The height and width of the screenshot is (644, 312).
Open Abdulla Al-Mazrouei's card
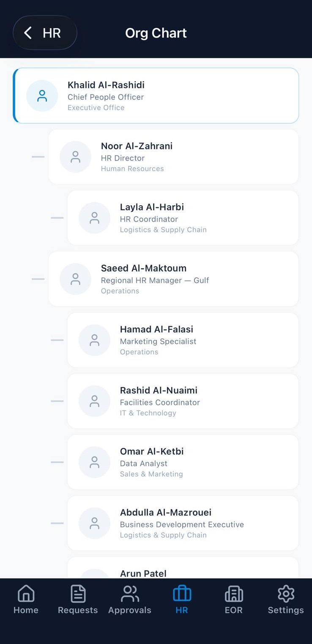click(183, 523)
